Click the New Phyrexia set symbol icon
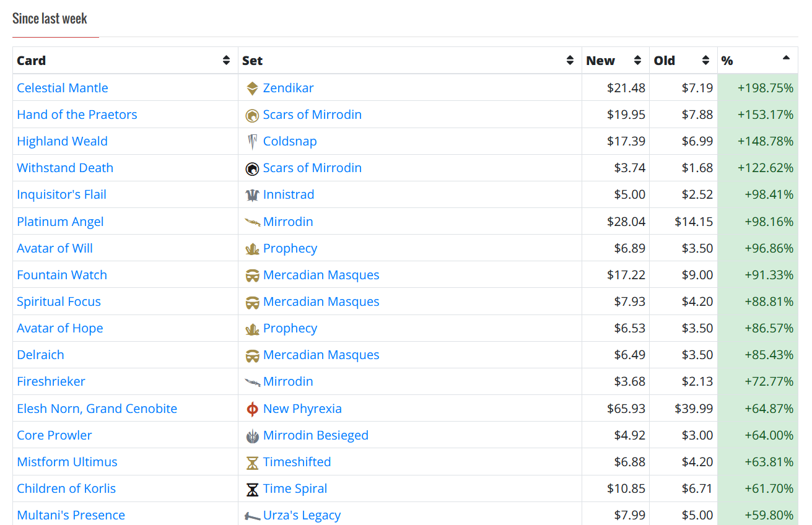This screenshot has height=525, width=812. pyautogui.click(x=252, y=409)
